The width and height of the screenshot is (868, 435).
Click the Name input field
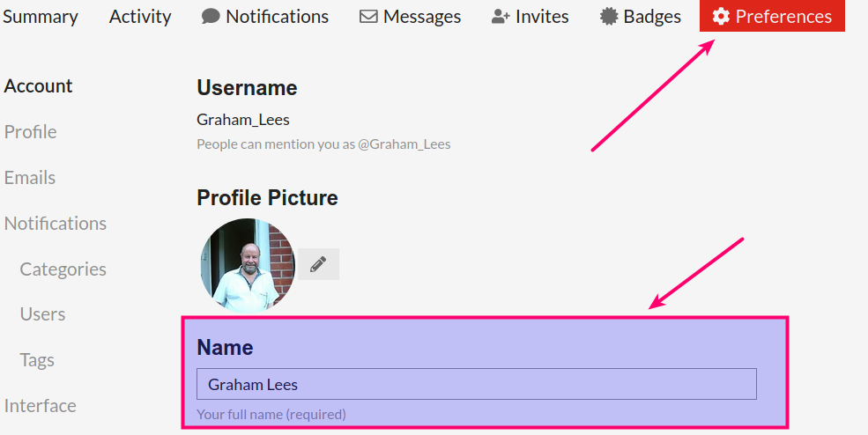pyautogui.click(x=477, y=384)
